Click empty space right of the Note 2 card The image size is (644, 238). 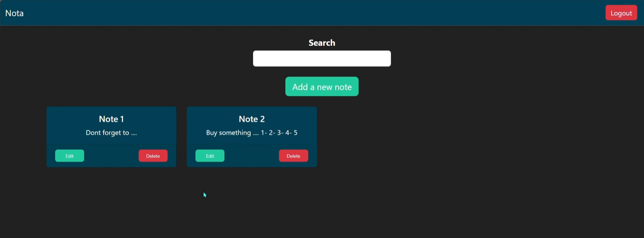pyautogui.click(x=443, y=136)
